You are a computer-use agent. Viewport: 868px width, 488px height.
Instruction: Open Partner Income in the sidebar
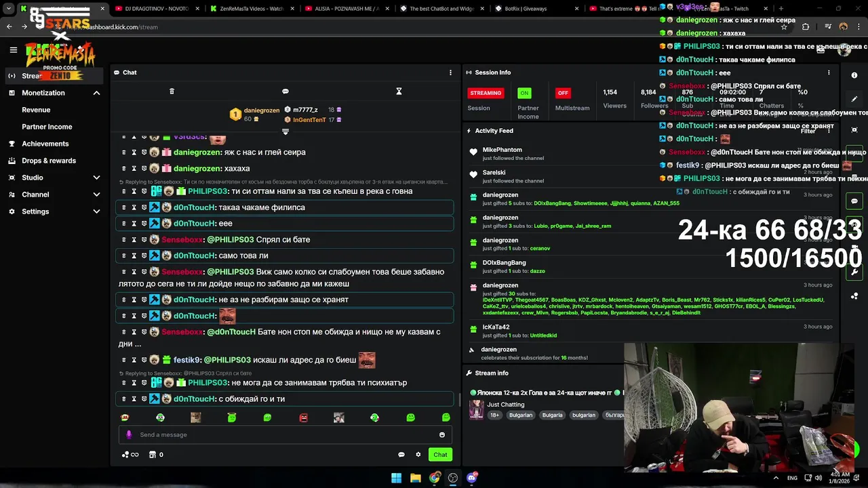47,127
